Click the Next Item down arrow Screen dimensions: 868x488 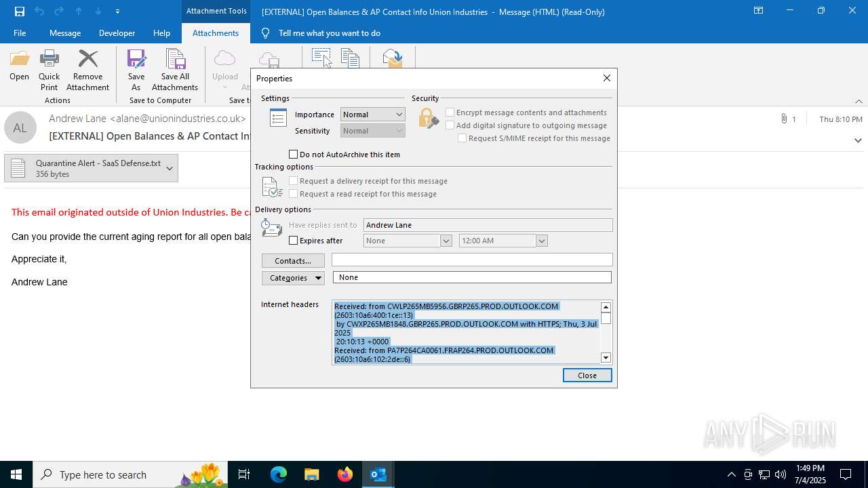click(98, 12)
